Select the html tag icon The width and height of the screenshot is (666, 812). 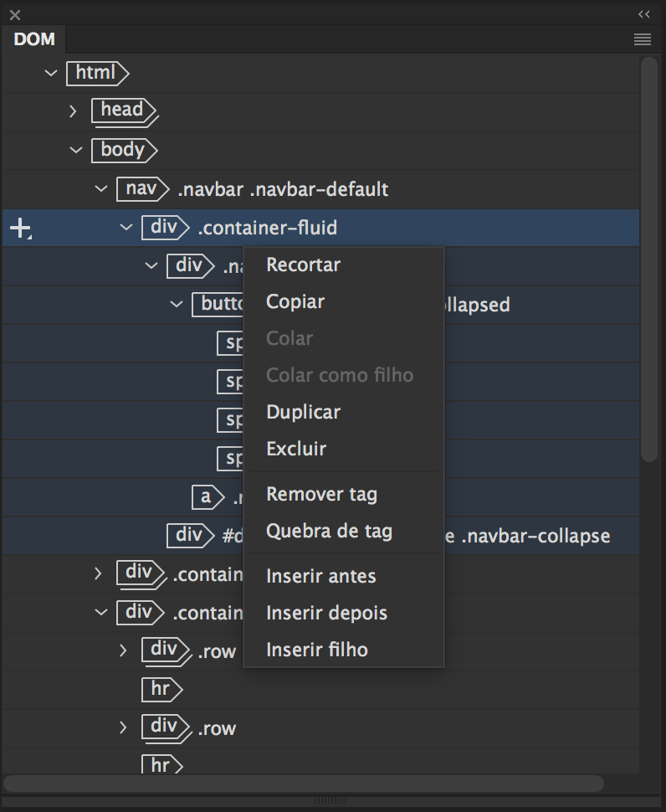[96, 73]
